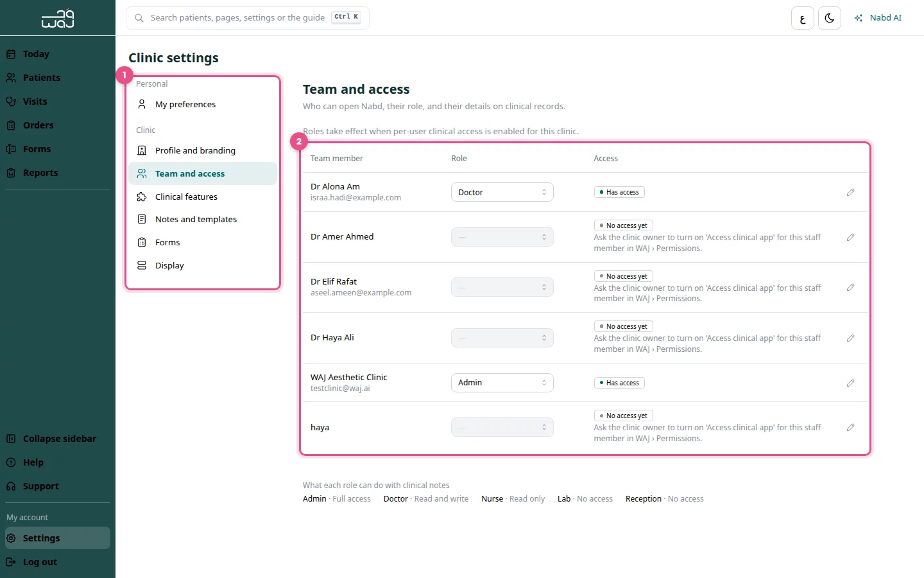Open Orders page from sidebar

point(58,125)
